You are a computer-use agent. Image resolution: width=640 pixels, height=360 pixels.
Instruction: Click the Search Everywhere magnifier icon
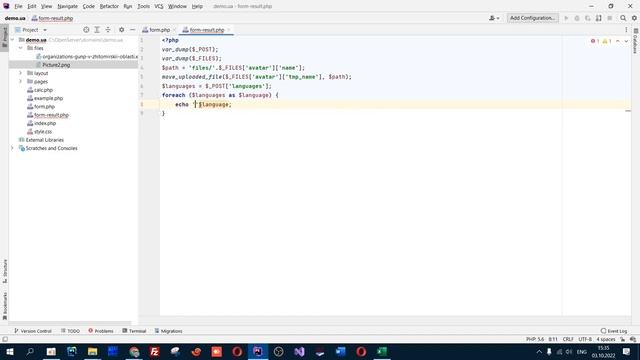pyautogui.click(x=623, y=18)
